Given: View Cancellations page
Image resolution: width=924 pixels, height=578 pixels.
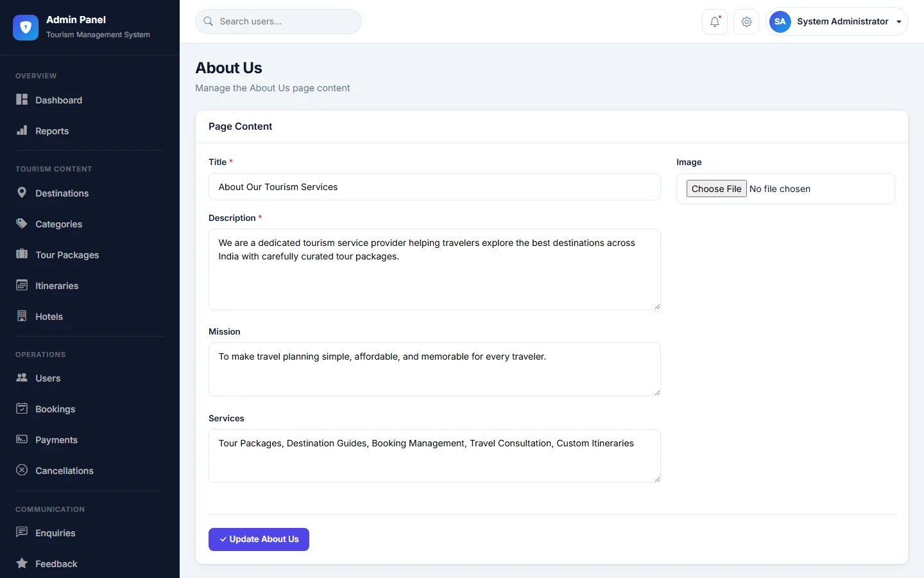Looking at the screenshot, I should (90, 471).
